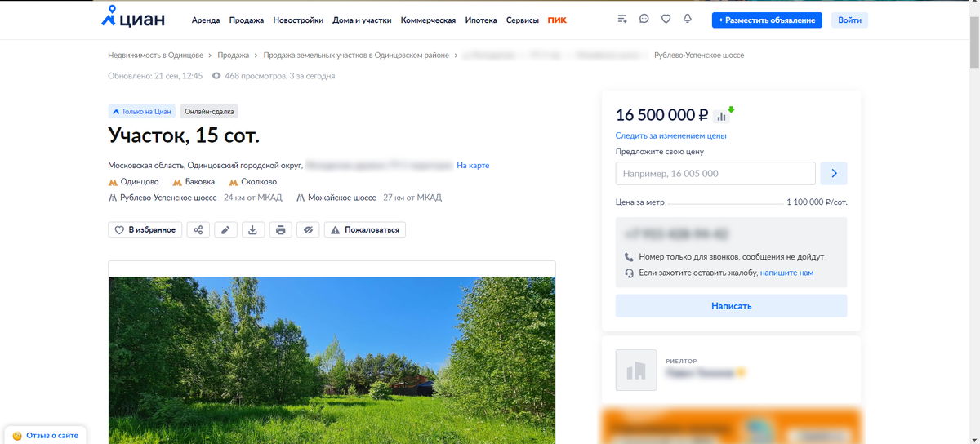Viewport: 980px width, 444px height.
Task: Download the listing via download icon
Action: (253, 230)
